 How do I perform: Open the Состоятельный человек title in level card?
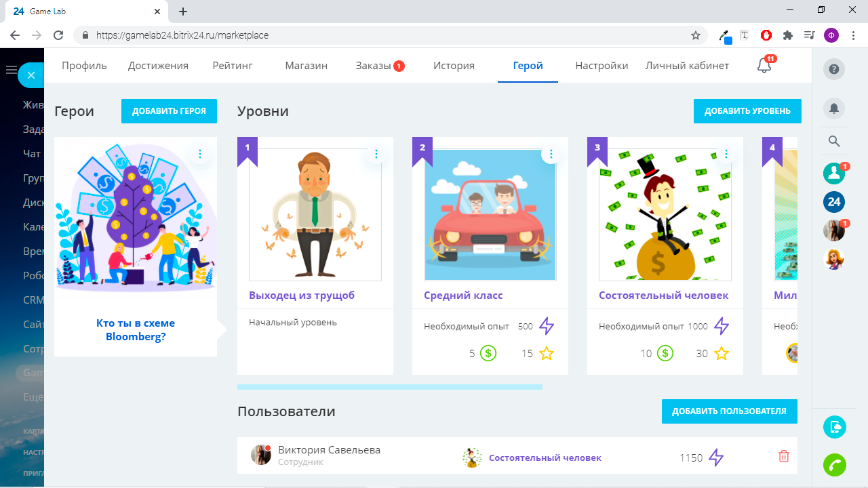coord(664,296)
